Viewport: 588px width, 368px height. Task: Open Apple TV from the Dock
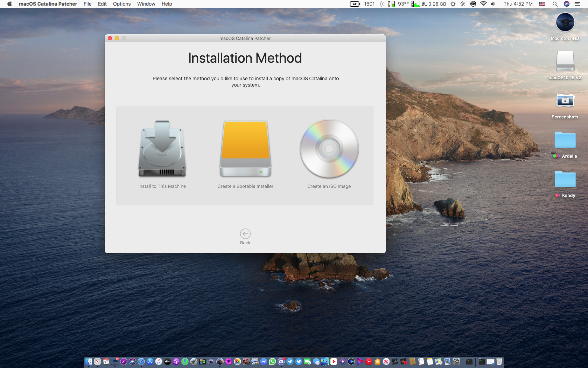[x=167, y=361]
